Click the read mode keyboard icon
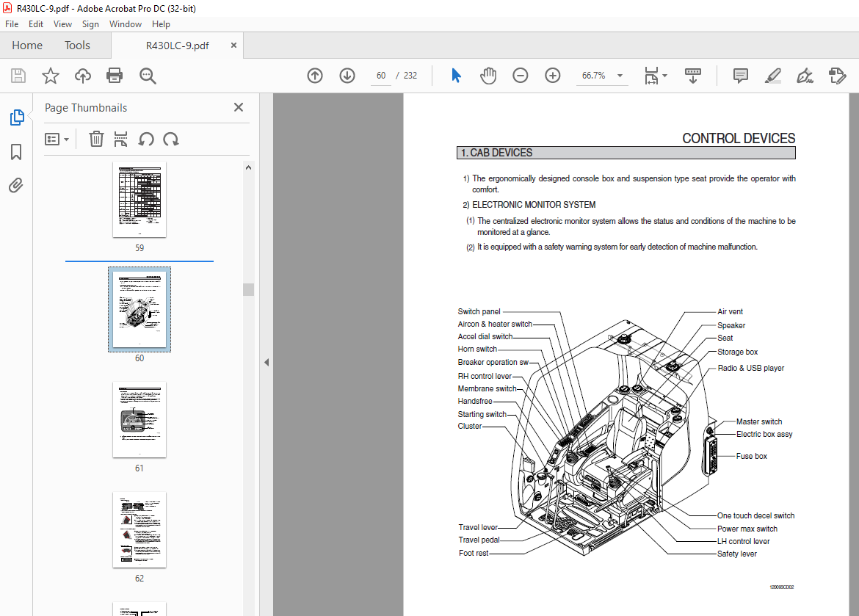859x616 pixels. tap(693, 76)
